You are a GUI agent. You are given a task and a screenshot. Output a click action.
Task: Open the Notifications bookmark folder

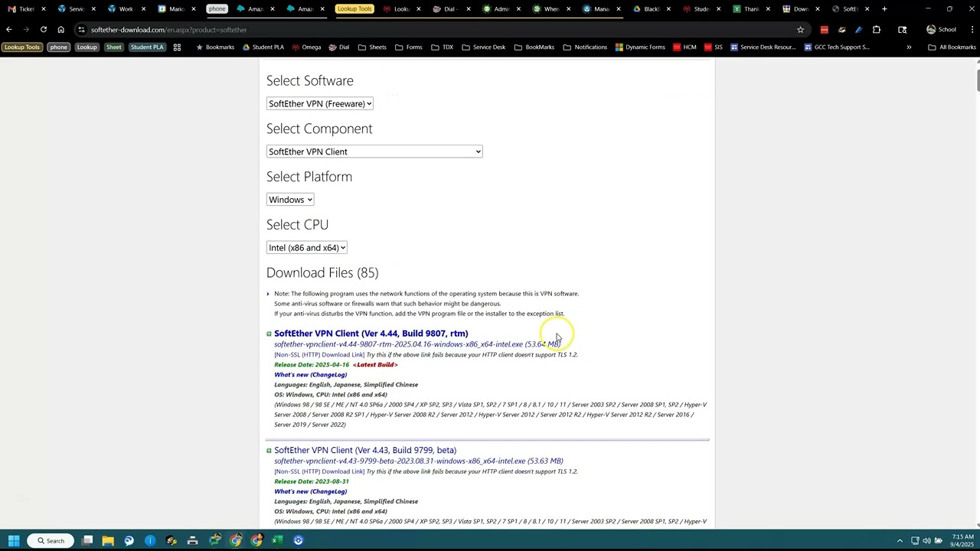point(585,47)
